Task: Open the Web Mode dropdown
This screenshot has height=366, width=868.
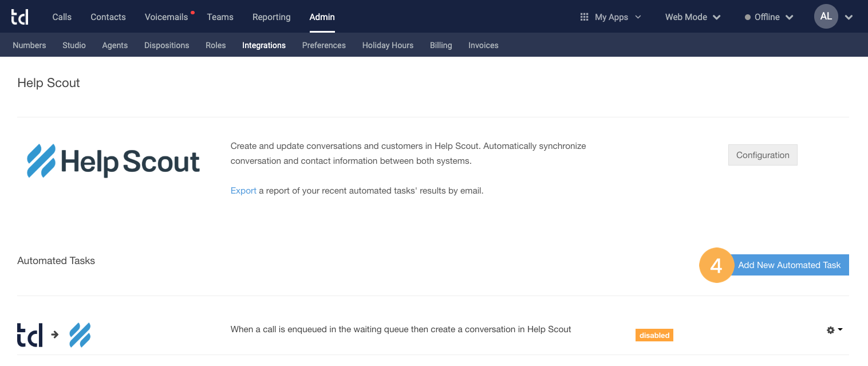Action: pos(692,17)
